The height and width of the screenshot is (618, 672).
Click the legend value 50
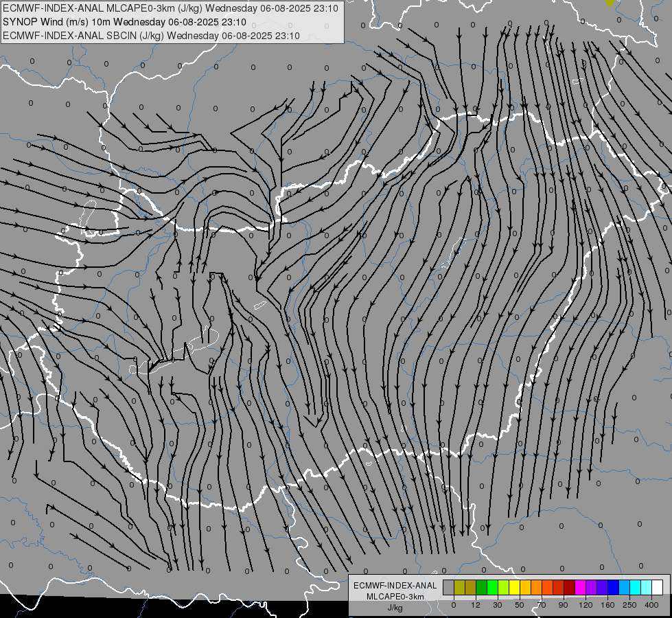(x=520, y=605)
